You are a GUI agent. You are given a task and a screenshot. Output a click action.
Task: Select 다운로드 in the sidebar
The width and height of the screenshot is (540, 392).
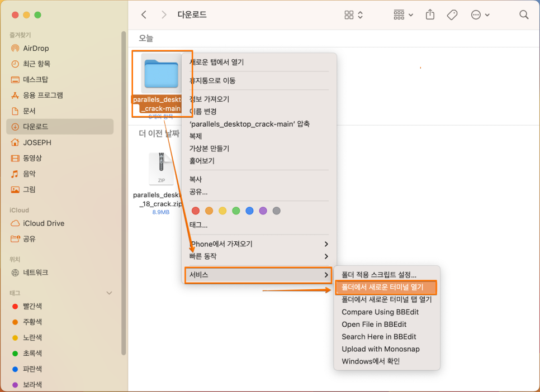click(60, 127)
